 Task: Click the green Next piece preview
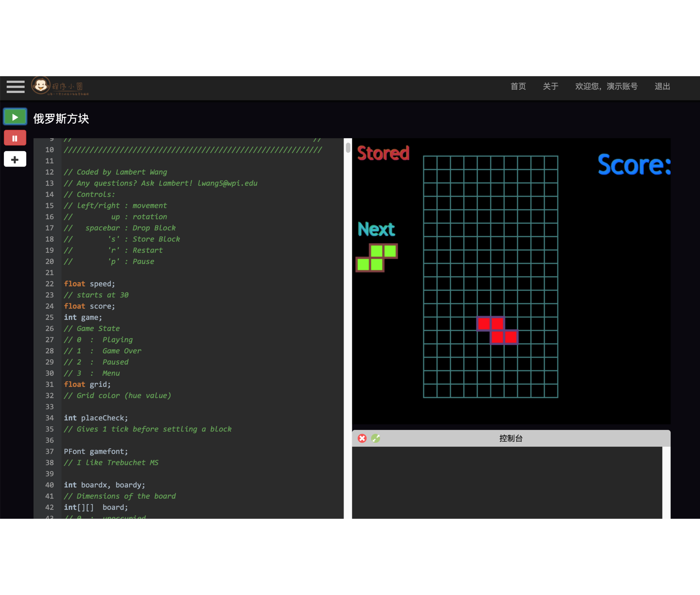(377, 258)
